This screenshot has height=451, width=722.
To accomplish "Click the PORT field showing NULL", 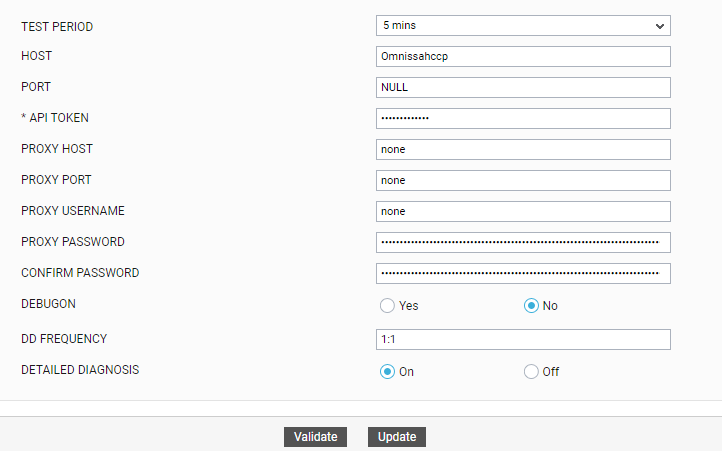I will (522, 87).
